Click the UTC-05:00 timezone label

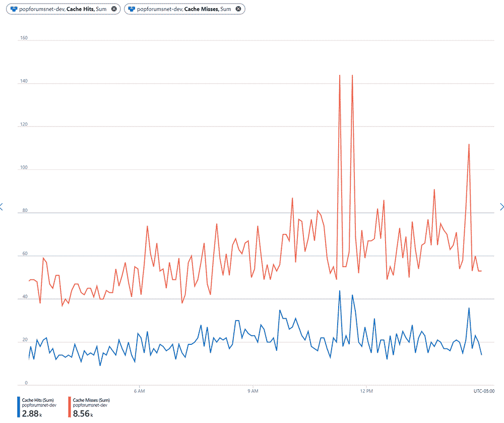[x=483, y=391]
